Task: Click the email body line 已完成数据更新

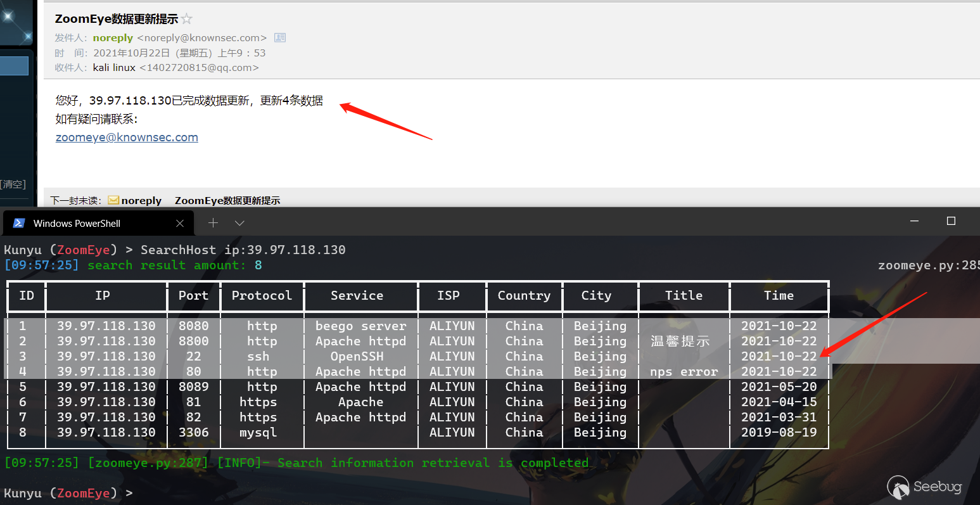Action: point(189,101)
